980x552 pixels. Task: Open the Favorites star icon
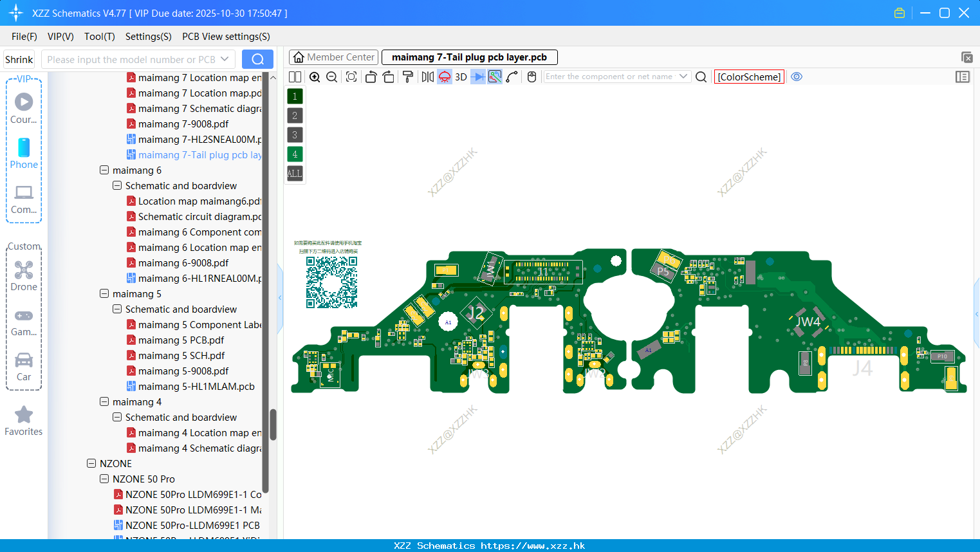[24, 421]
